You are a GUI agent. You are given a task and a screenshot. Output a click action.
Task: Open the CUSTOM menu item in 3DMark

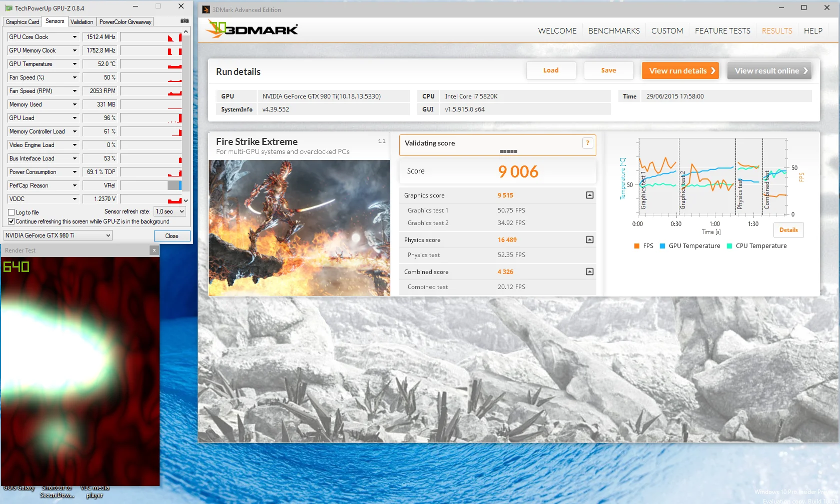point(667,30)
